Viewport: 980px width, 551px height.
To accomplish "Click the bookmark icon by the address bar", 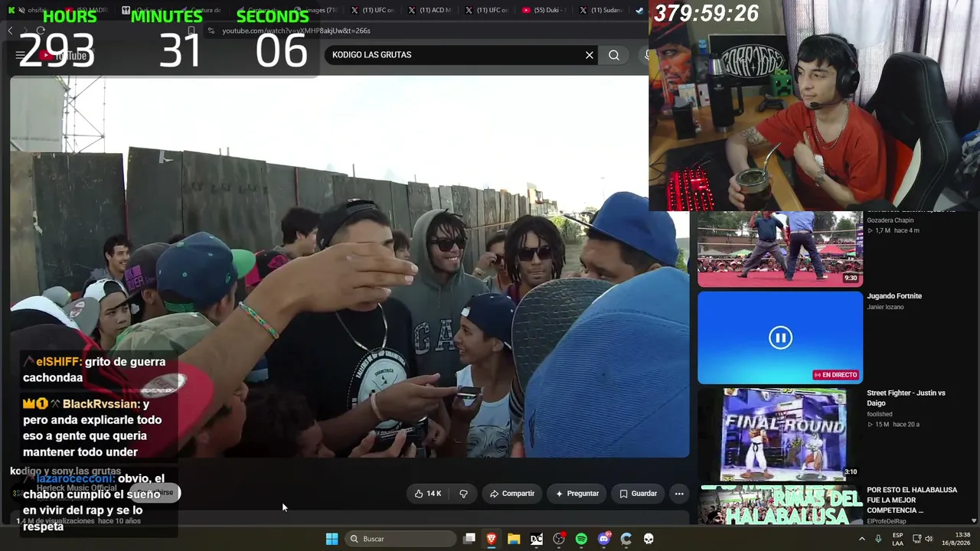I will pyautogui.click(x=191, y=31).
